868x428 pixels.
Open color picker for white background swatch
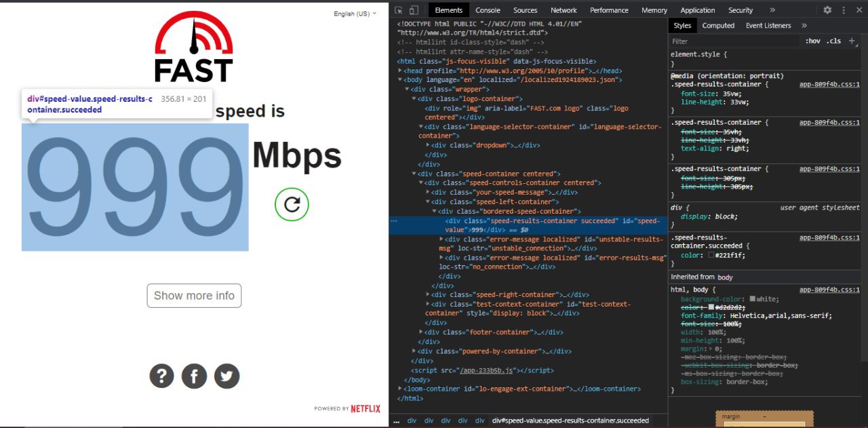(x=753, y=299)
